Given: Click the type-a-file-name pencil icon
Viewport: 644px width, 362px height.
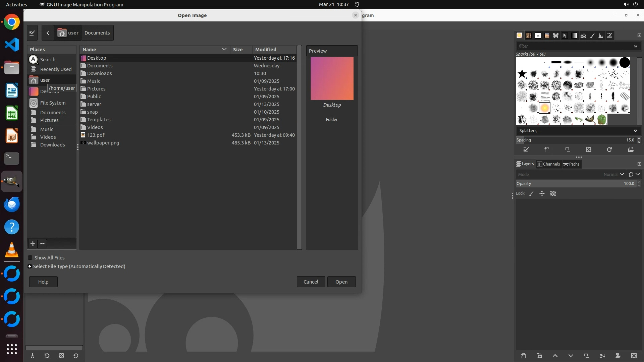Looking at the screenshot, I should coord(32,33).
